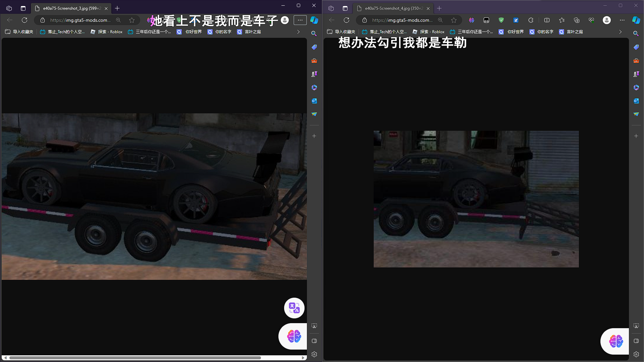
Task: Click the floating translate button
Action: (x=294, y=308)
